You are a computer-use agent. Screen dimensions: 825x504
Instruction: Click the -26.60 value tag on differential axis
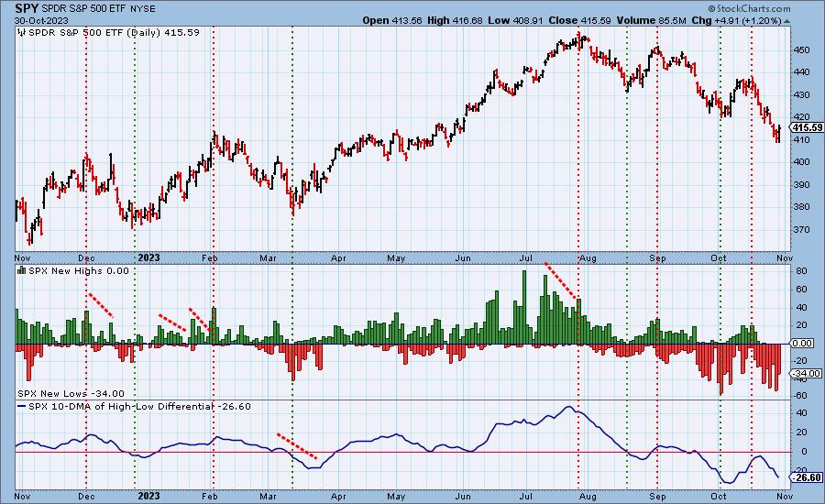pyautogui.click(x=807, y=477)
